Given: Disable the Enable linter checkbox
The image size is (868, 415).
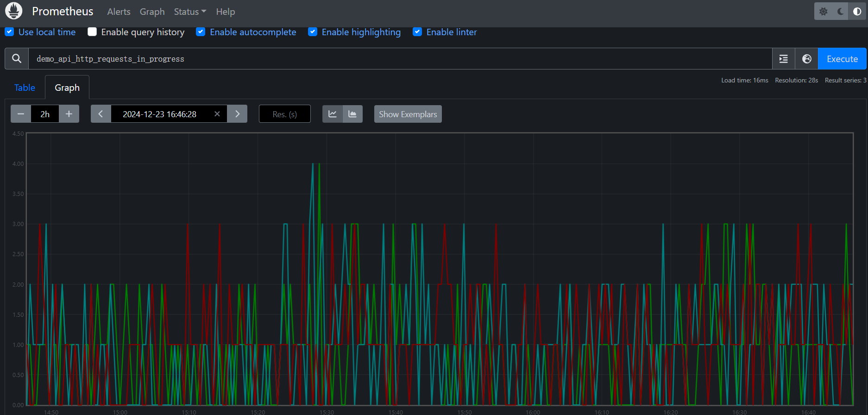Looking at the screenshot, I should point(417,32).
